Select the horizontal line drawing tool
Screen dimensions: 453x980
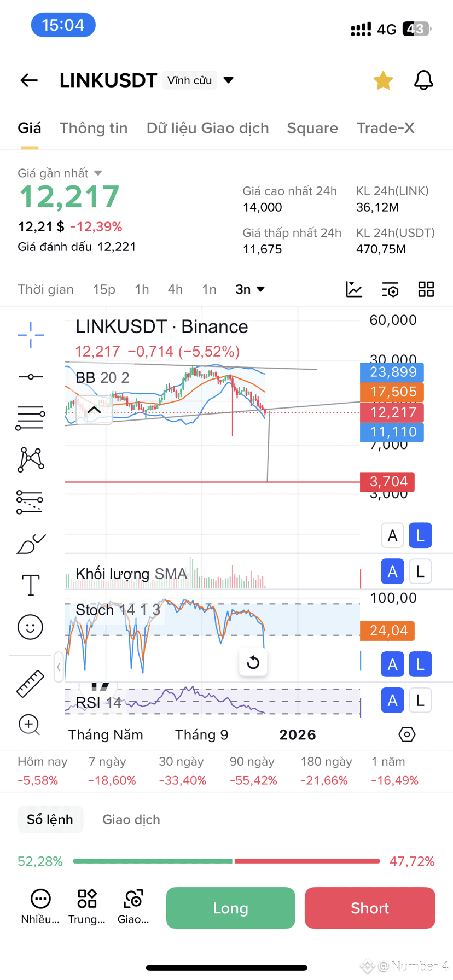[31, 377]
